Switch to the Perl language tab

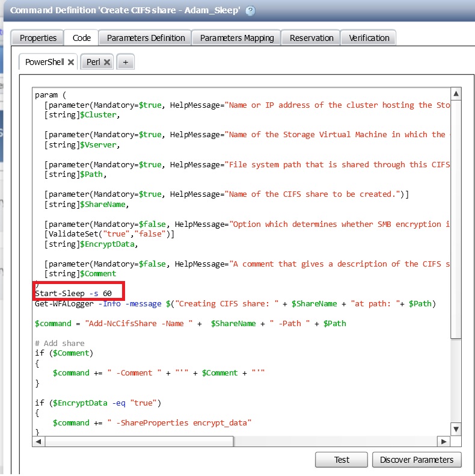tap(93, 62)
